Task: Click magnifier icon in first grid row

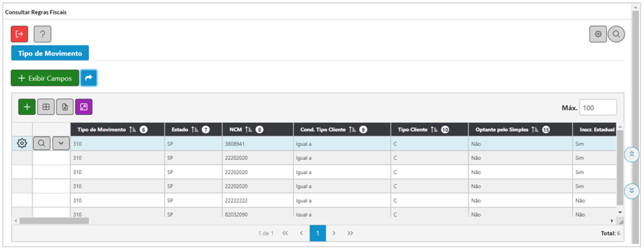Action: tap(42, 144)
